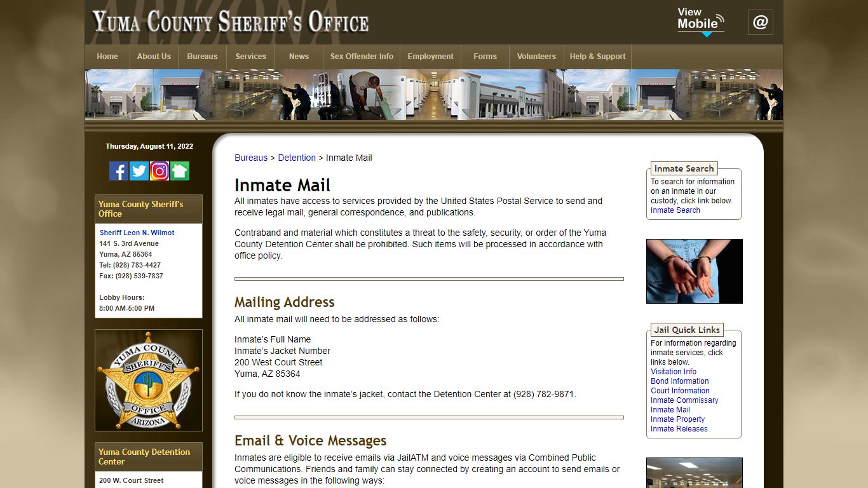The width and height of the screenshot is (868, 488).
Task: Click the Thursday, August 11, 2022 date
Action: pos(149,146)
